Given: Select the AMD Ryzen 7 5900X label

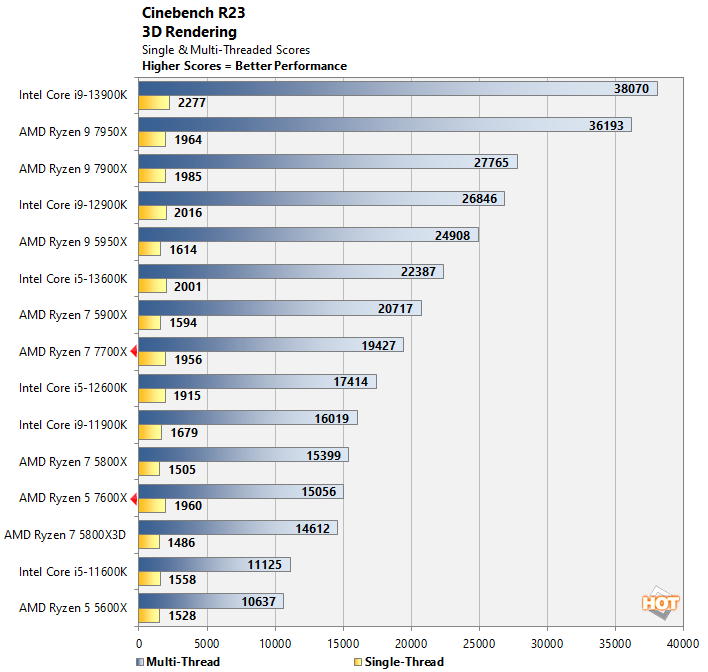Looking at the screenshot, I should coord(73,315).
